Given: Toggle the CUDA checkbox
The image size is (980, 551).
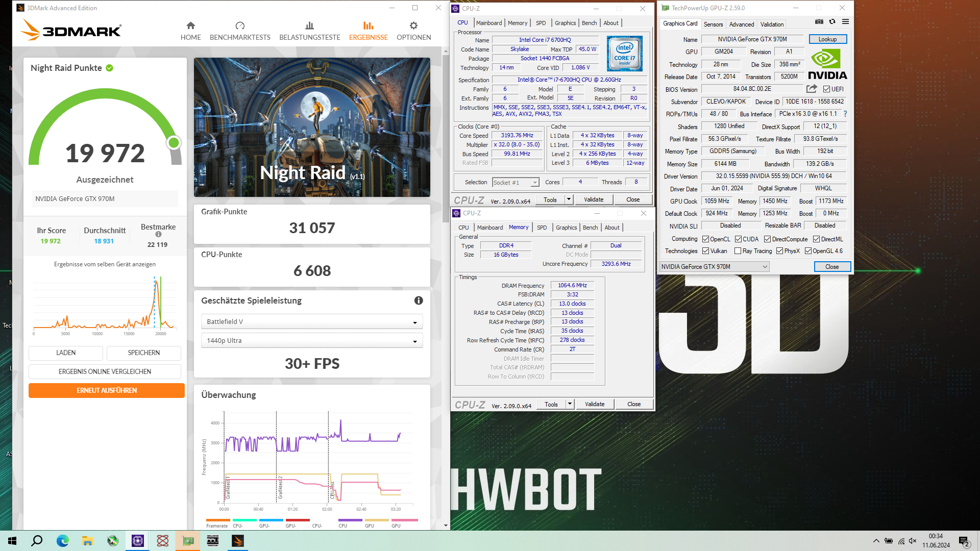Looking at the screenshot, I should coord(738,239).
